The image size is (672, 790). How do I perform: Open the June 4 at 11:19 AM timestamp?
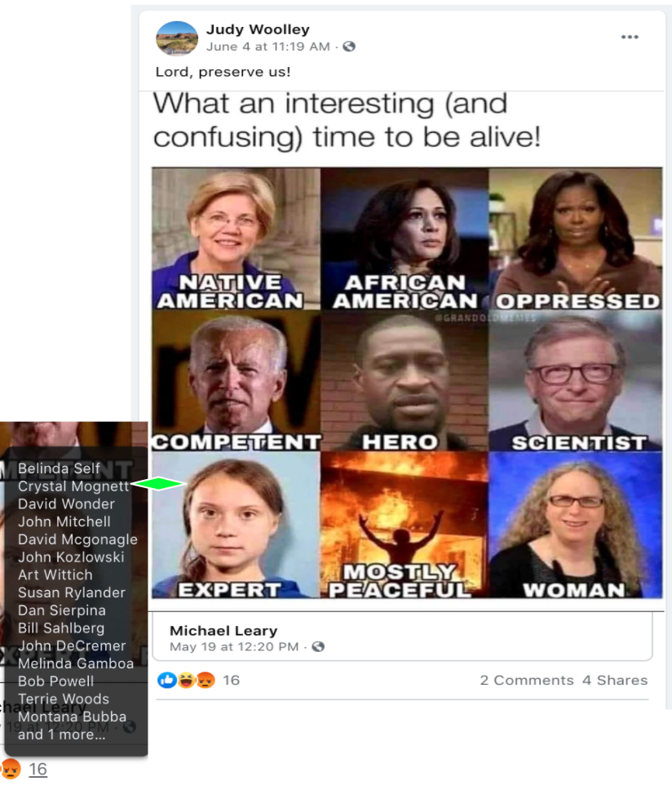click(x=268, y=47)
